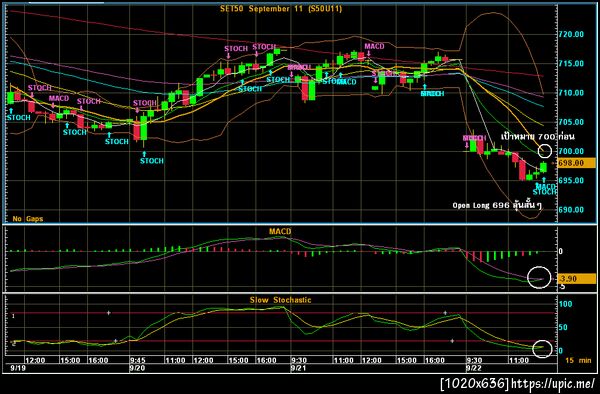Select the 720.00 price axis label
Screen dimensions: 600x394
571,34
